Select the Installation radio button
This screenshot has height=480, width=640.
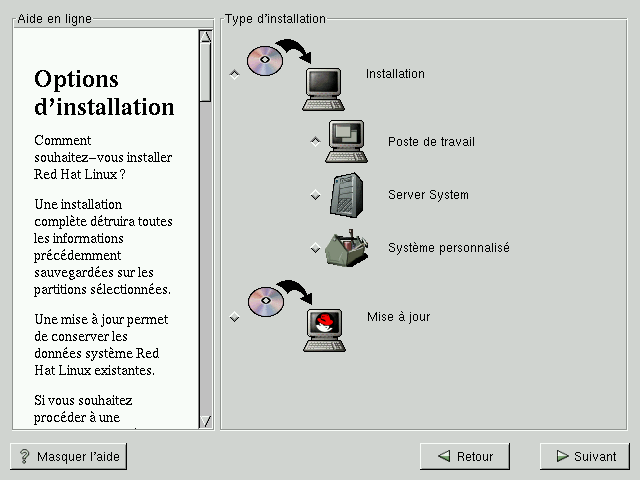pos(235,74)
